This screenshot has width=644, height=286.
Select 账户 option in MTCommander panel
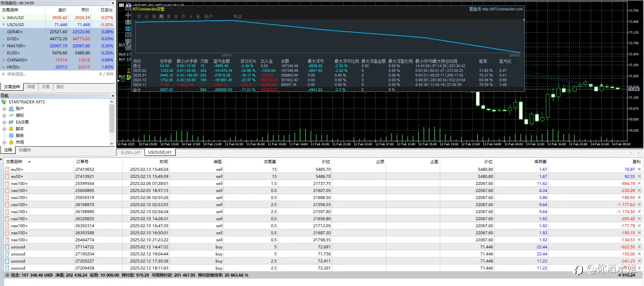[x=208, y=17]
